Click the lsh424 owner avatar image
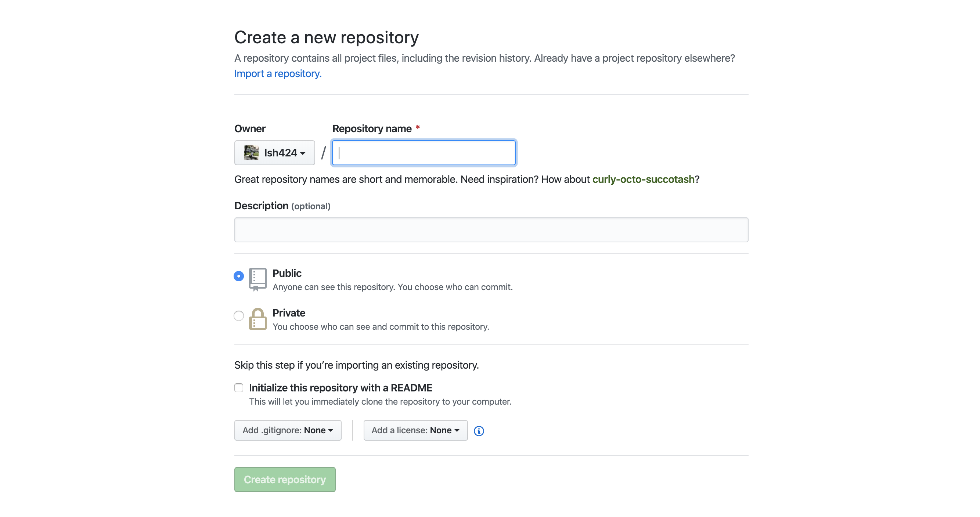 coord(251,152)
